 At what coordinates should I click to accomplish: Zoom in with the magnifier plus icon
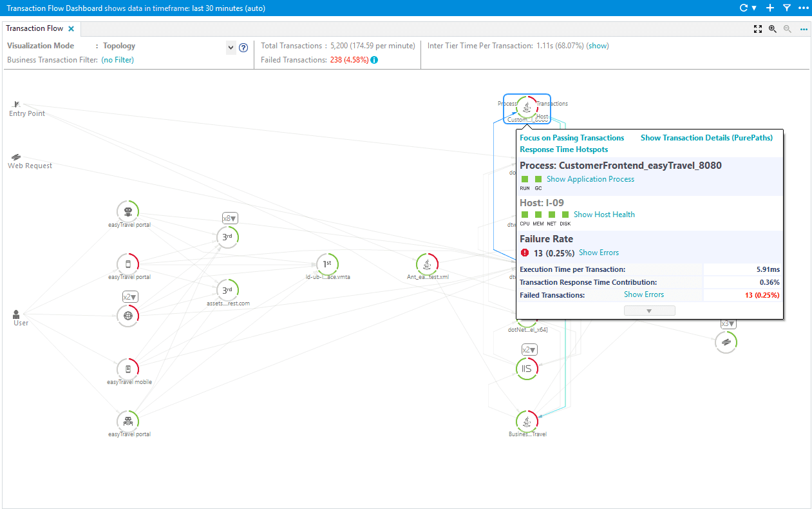773,29
